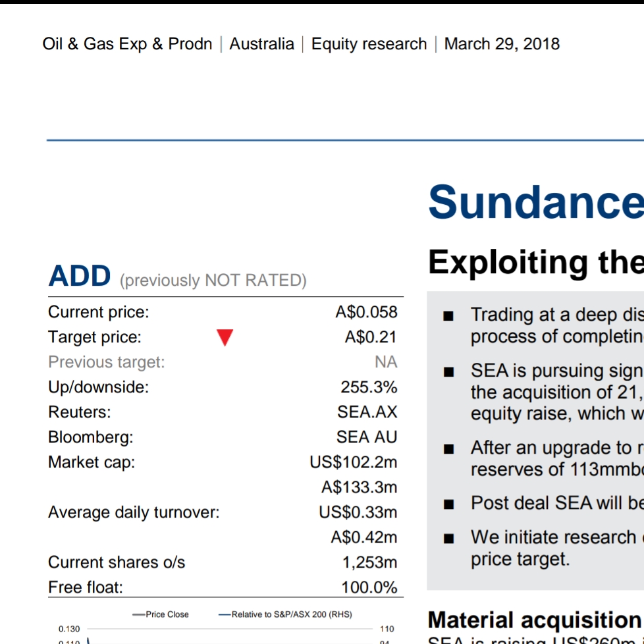644x644 pixels.
Task: Select the 'Oil & Gas Exp & Prodn' header text
Action: pos(127,44)
